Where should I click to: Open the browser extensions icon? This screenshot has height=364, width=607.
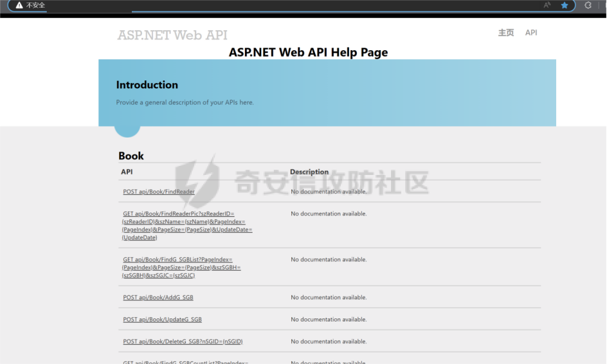click(x=588, y=5)
